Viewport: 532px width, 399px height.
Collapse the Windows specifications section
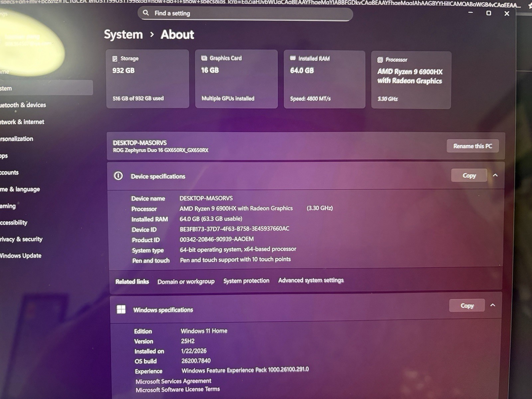(493, 305)
